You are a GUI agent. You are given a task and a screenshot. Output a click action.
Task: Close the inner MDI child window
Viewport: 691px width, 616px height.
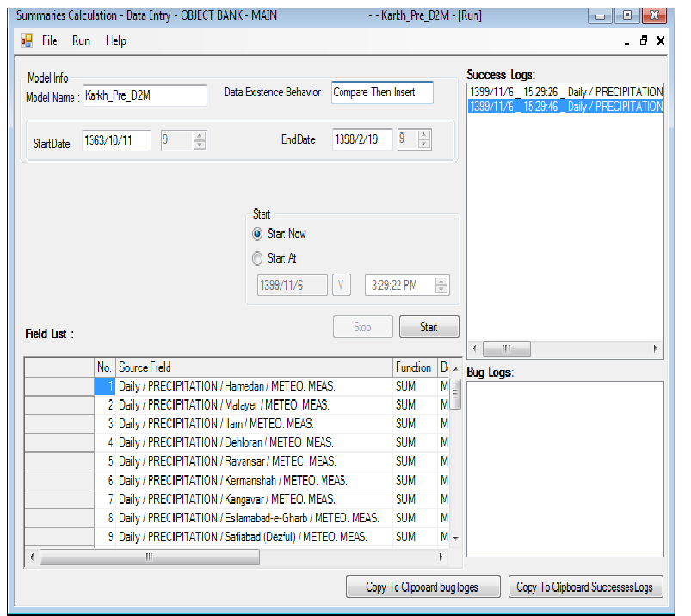(661, 40)
